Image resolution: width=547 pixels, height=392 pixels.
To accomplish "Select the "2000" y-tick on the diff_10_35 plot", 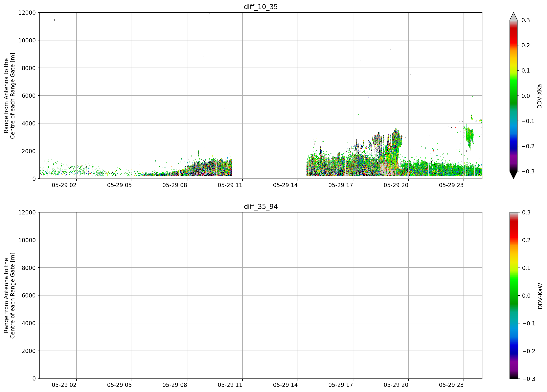I will coord(29,151).
